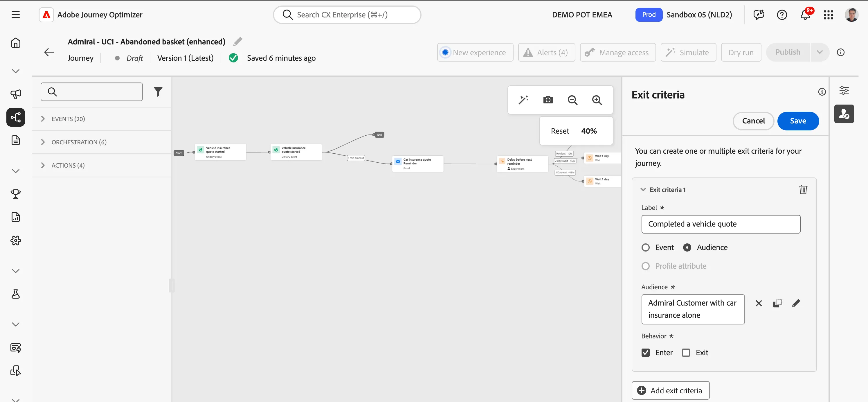
Task: Collapse the Exit criteria 1 section
Action: point(643,190)
